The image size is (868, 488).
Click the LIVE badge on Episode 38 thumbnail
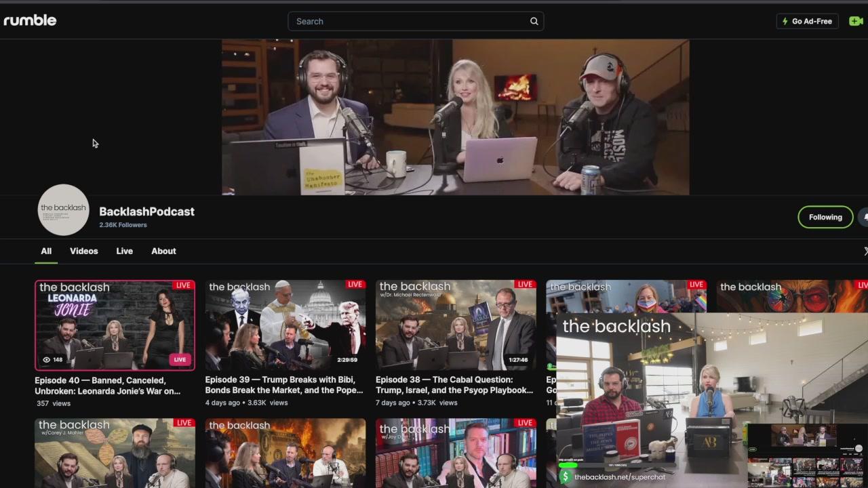click(x=525, y=285)
